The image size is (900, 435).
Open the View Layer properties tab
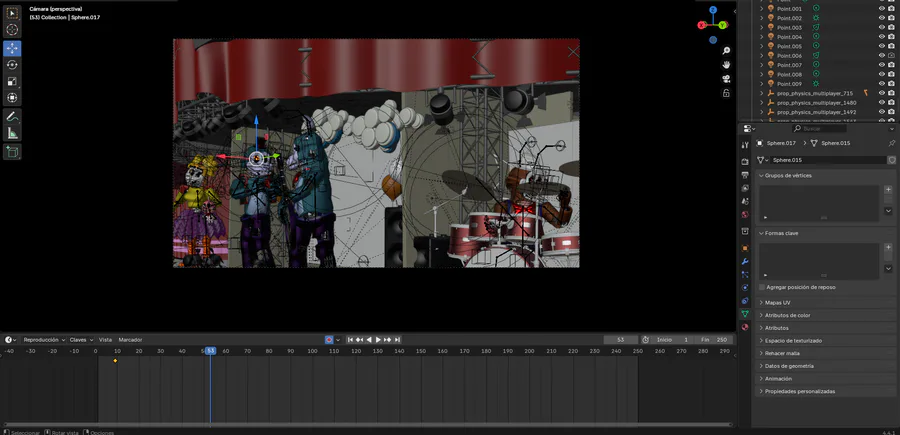point(745,188)
